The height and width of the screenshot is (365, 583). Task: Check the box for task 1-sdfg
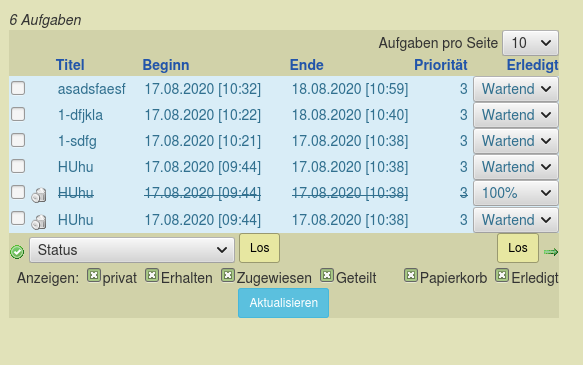click(18, 140)
